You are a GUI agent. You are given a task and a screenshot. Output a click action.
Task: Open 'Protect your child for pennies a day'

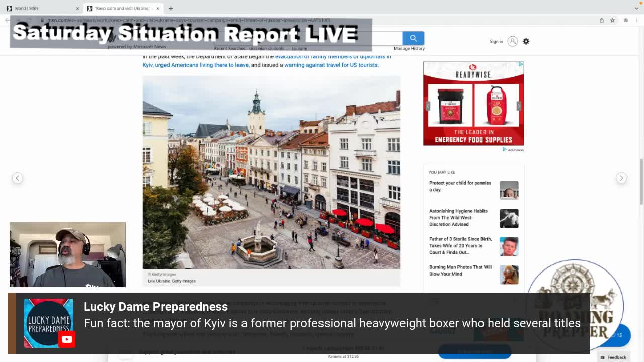click(x=460, y=186)
